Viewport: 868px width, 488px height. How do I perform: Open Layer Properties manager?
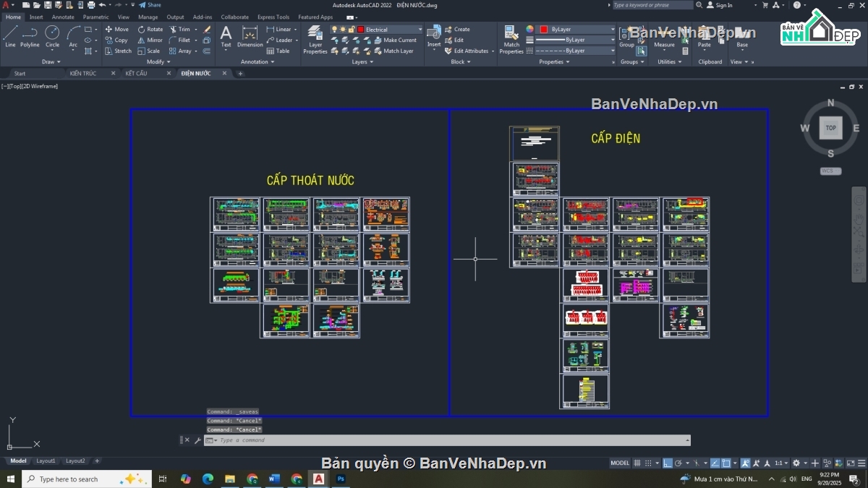pyautogui.click(x=315, y=39)
